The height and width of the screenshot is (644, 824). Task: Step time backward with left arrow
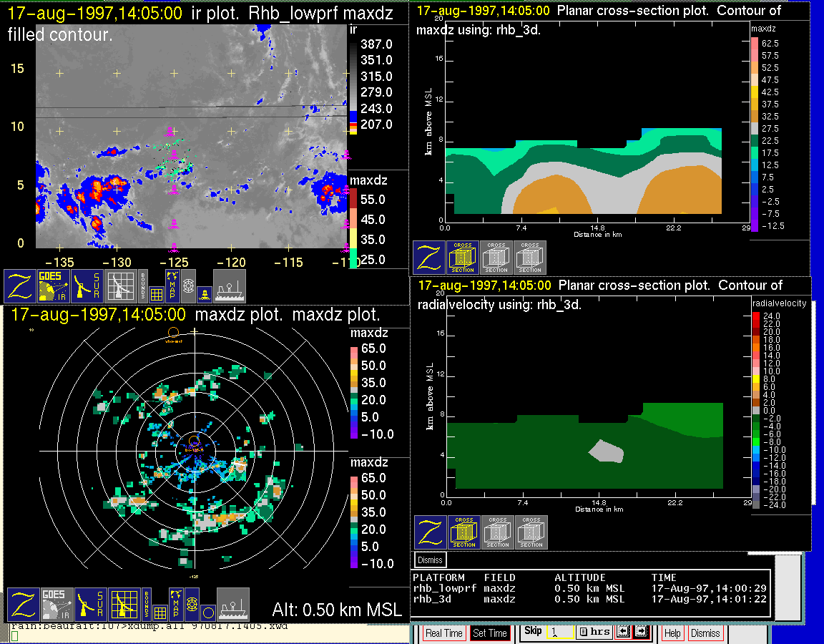(x=622, y=632)
